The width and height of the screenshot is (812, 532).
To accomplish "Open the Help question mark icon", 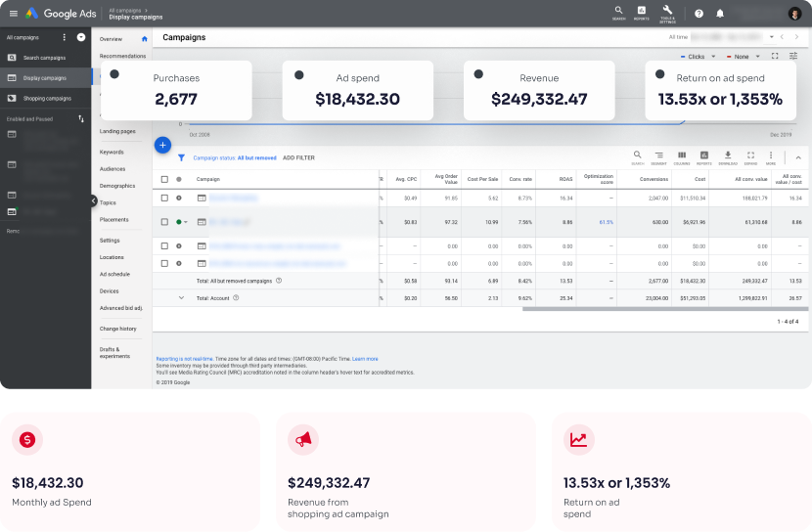I will pos(699,14).
